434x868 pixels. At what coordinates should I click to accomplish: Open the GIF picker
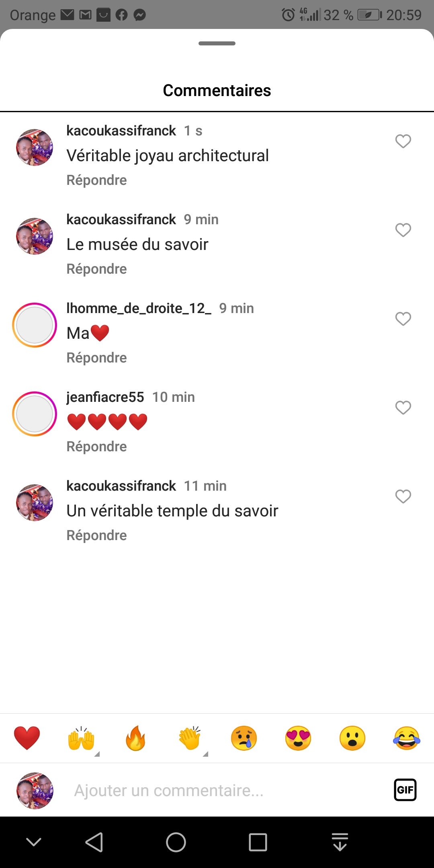click(405, 790)
